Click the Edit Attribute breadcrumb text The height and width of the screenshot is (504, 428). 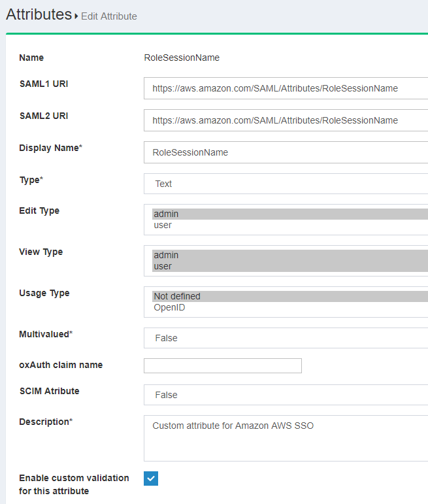108,16
